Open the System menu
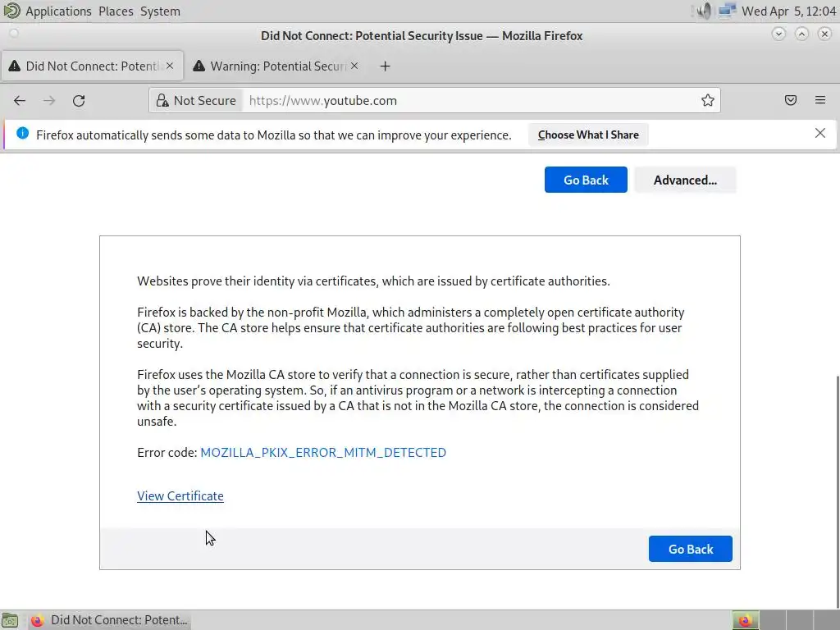Image resolution: width=840 pixels, height=630 pixels. coord(160,11)
